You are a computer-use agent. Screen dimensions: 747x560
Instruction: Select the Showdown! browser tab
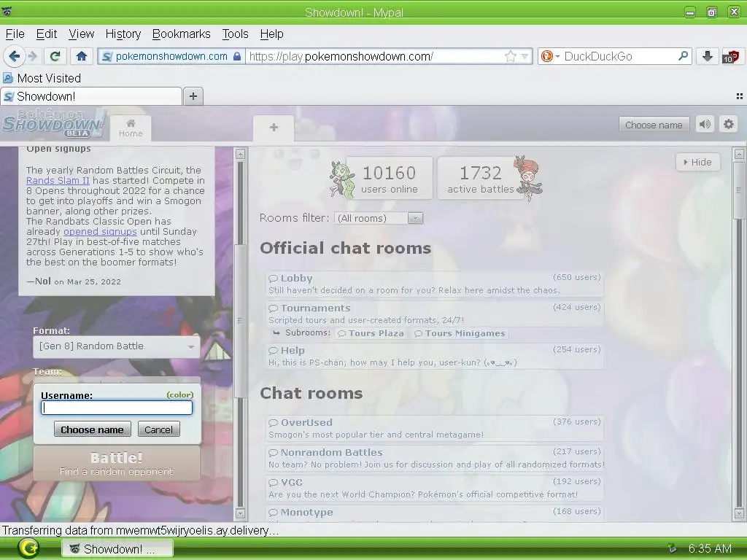(91, 96)
